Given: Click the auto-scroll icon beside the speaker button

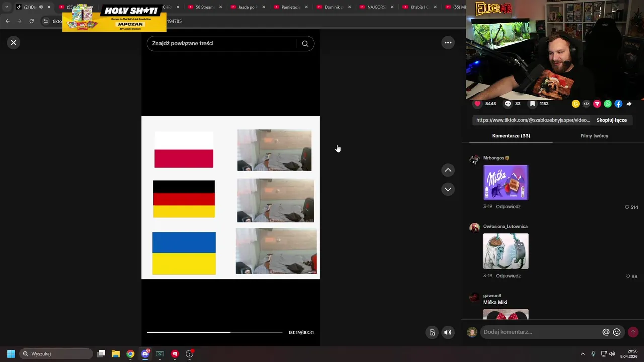Looking at the screenshot, I should pyautogui.click(x=432, y=332).
